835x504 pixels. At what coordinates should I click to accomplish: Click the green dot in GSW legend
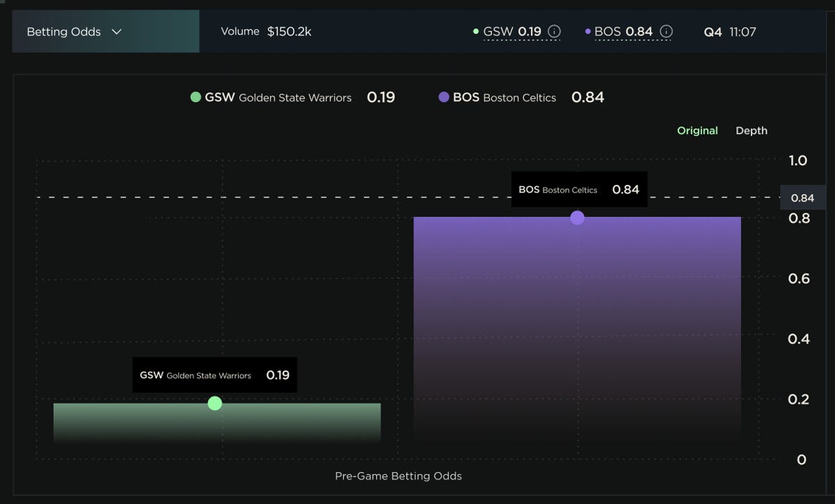[196, 97]
